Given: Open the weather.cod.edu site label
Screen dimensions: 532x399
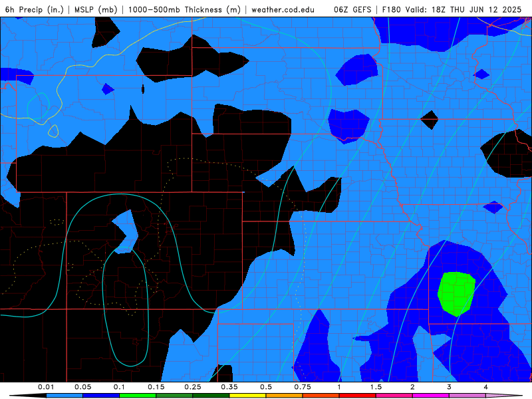Looking at the screenshot, I should pos(283,9).
